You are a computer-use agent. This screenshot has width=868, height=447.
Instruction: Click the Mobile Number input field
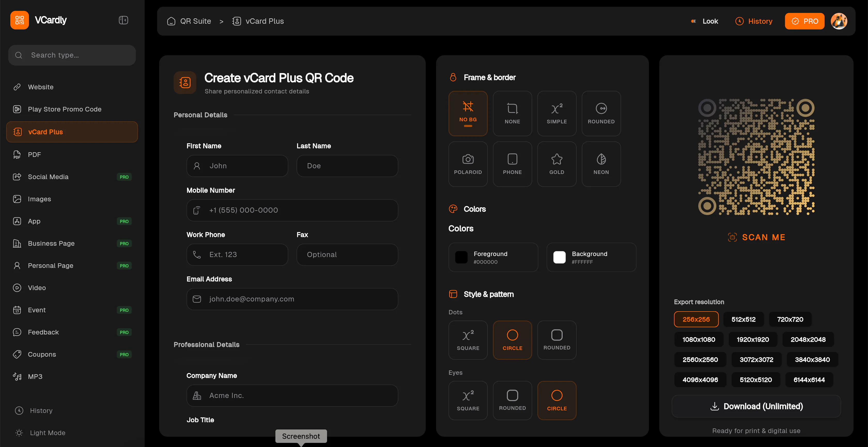point(292,210)
